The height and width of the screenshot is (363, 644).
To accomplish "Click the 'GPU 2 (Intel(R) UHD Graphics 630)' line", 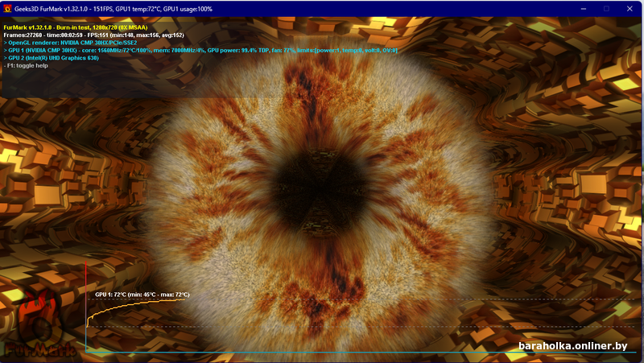I will click(52, 58).
